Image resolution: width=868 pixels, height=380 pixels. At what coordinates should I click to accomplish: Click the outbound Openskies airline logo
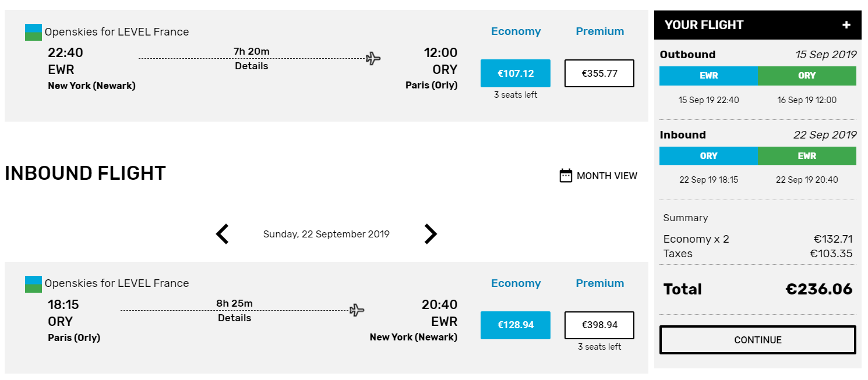[x=33, y=32]
